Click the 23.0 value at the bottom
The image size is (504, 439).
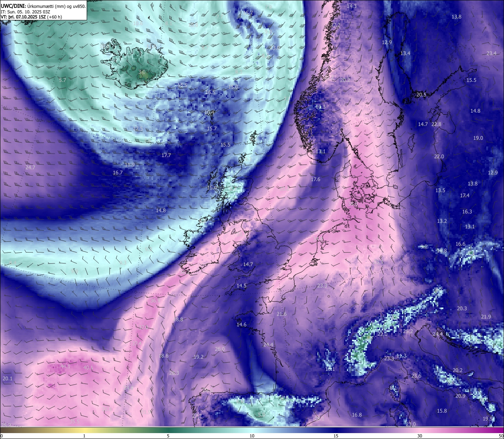(411, 424)
